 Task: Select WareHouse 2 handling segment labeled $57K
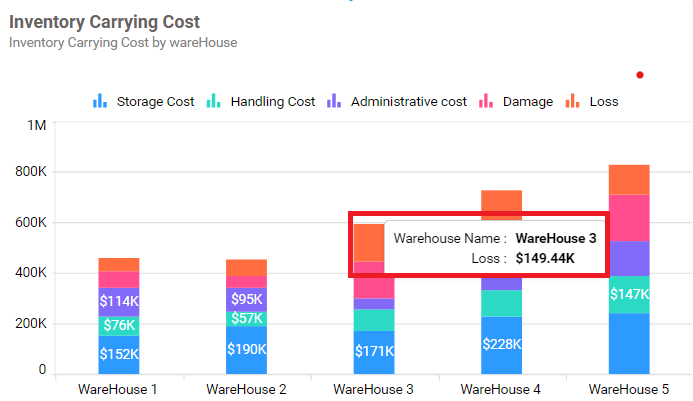[x=246, y=319]
